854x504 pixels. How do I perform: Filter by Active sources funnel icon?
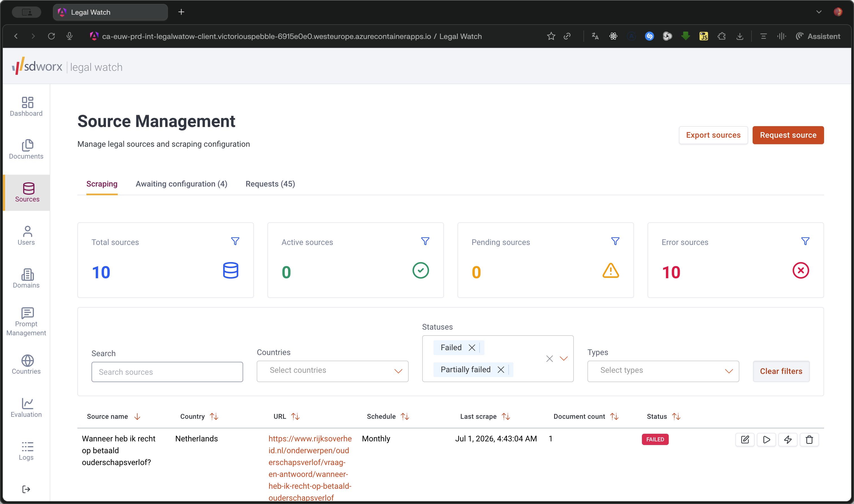coord(425,241)
